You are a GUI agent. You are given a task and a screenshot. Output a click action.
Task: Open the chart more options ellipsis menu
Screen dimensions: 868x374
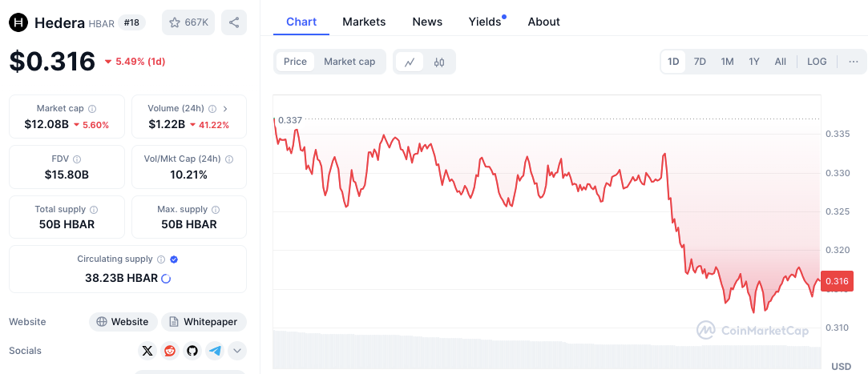pos(853,62)
